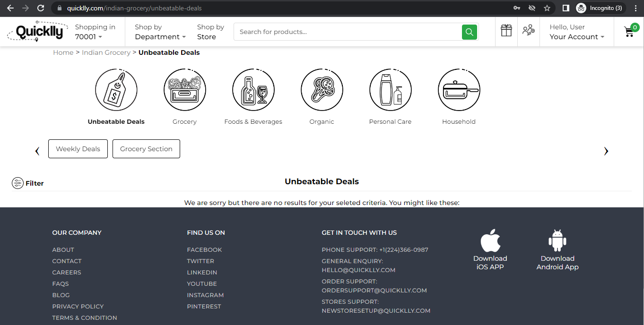Click the Download iOS APP label

click(x=490, y=263)
